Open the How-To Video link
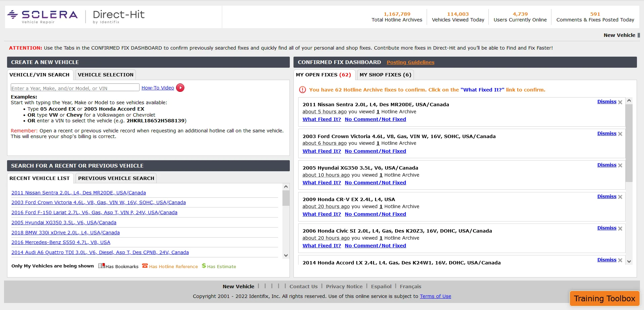The width and height of the screenshot is (644, 310). pyautogui.click(x=158, y=88)
